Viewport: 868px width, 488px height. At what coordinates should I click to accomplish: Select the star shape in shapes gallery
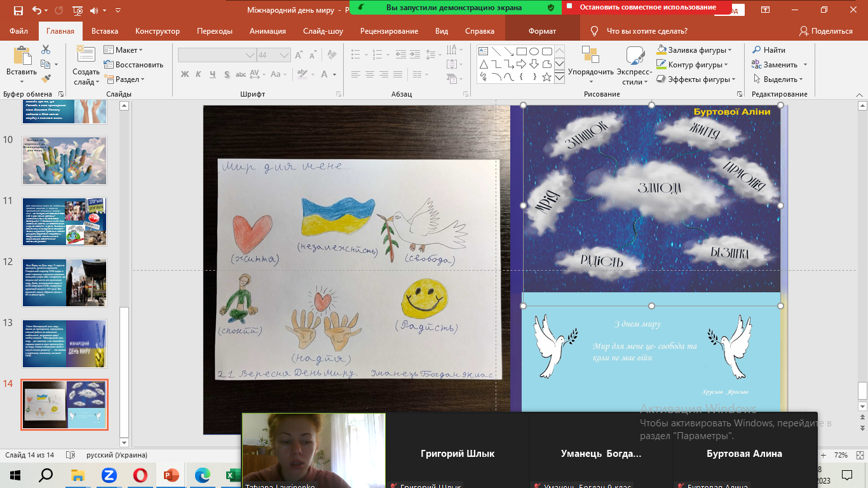[547, 77]
